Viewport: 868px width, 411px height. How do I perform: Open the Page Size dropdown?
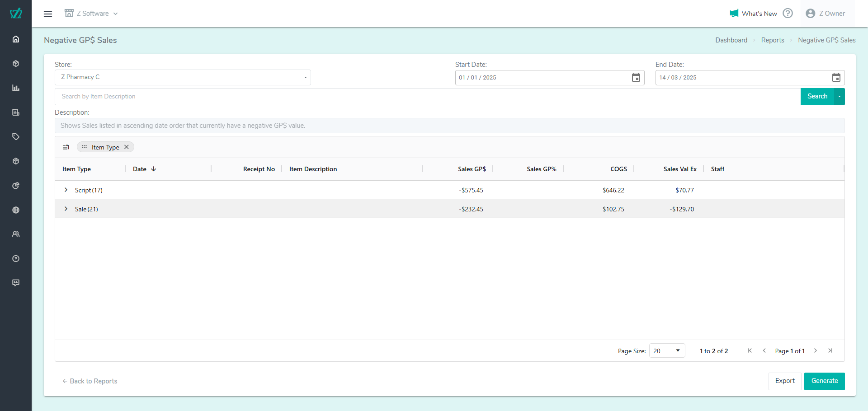coord(667,351)
